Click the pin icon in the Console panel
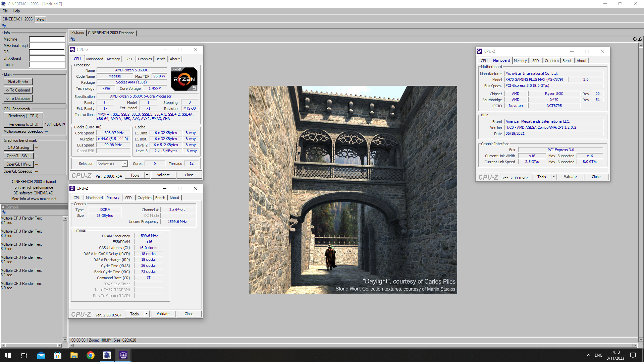This screenshot has height=362, width=644. pyautogui.click(x=4, y=213)
